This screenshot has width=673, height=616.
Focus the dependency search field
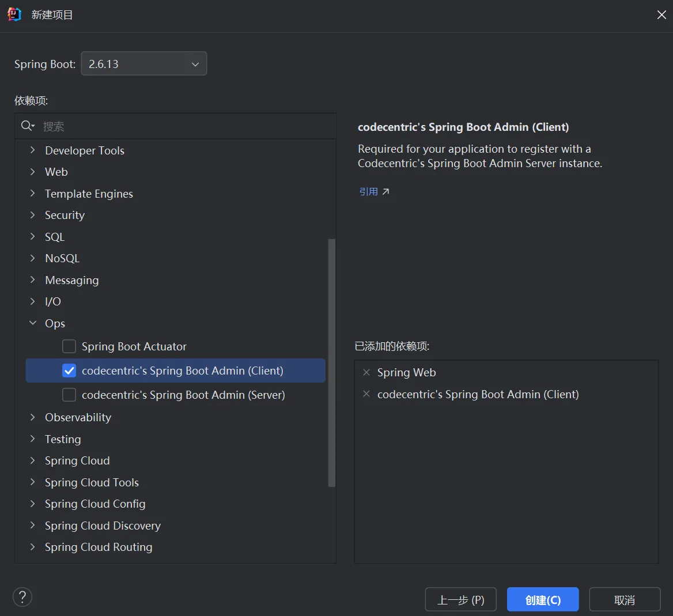pos(184,126)
